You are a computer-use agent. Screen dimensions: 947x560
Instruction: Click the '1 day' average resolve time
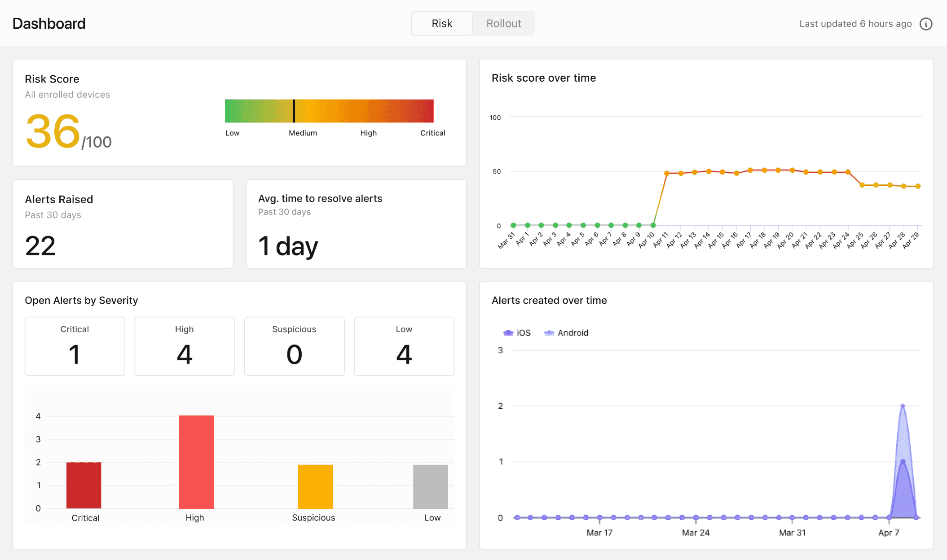click(x=288, y=247)
